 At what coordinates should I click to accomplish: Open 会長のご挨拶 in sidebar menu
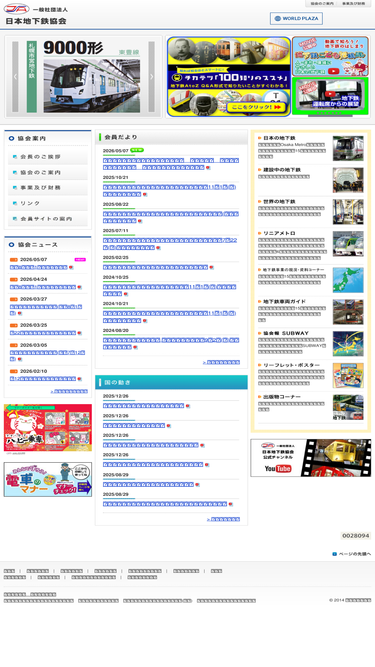48,157
